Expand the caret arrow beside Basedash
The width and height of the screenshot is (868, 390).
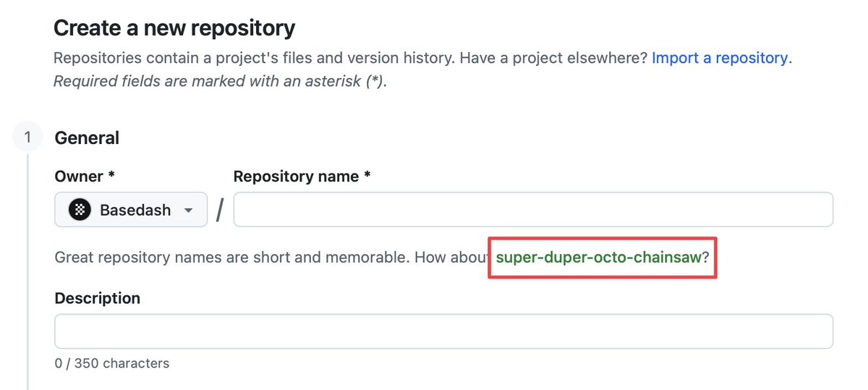point(188,211)
